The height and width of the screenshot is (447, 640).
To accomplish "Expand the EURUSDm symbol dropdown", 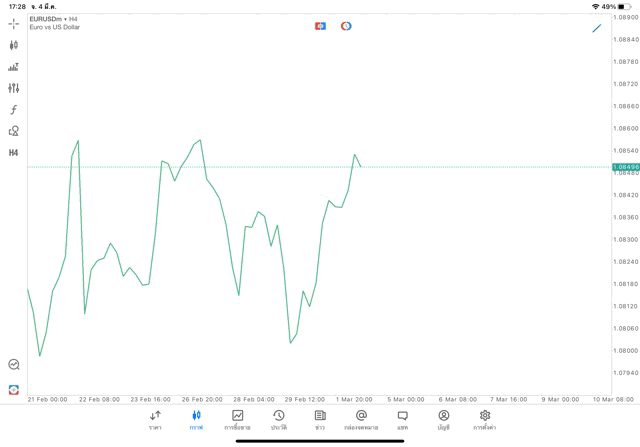I will (54, 19).
